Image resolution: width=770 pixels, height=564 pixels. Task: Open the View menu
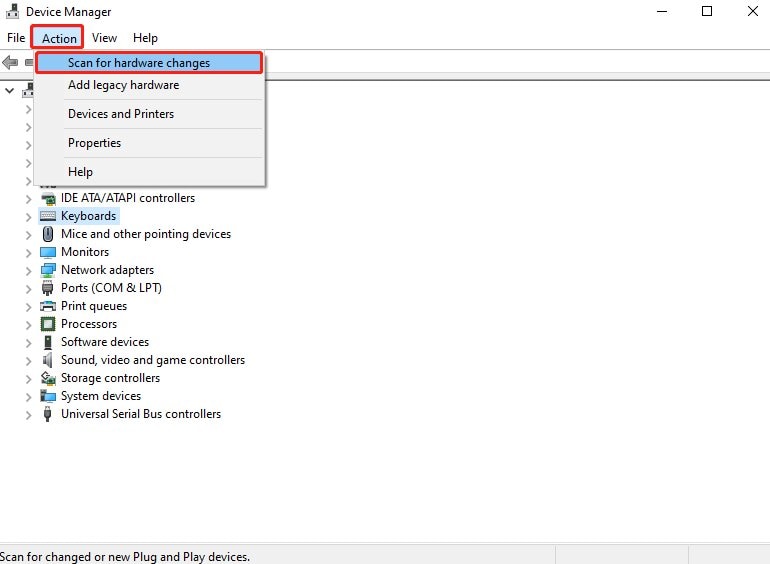click(x=104, y=38)
